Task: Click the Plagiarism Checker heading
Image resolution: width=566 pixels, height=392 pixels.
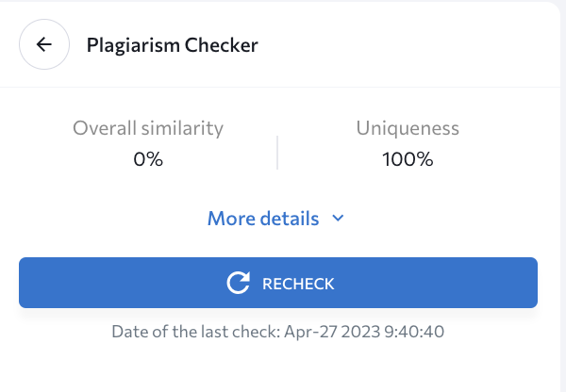Action: coord(172,44)
